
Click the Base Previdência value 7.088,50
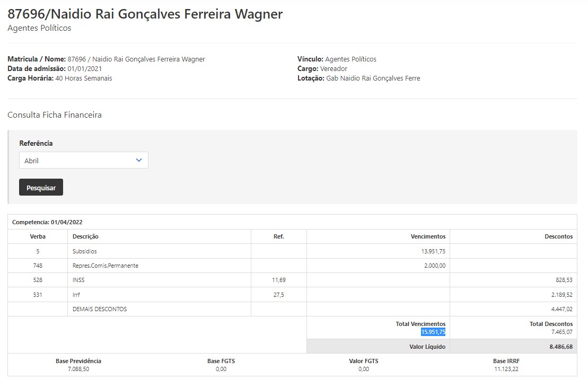[x=78, y=369]
